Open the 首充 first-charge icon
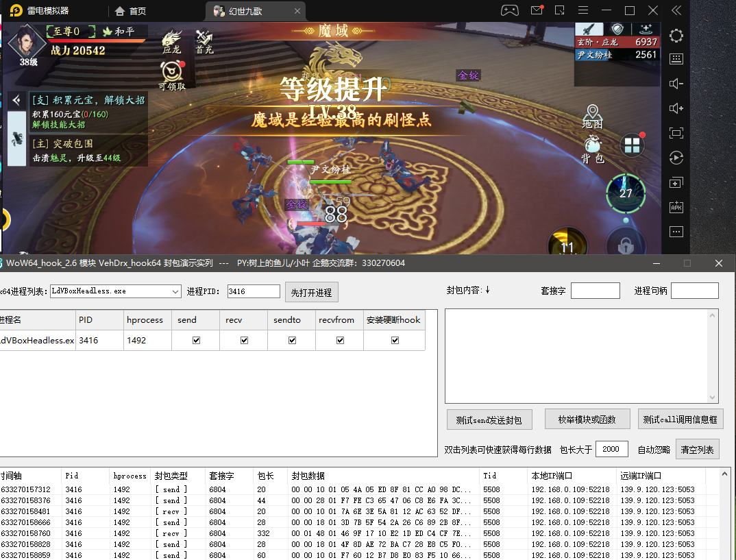The height and width of the screenshot is (560, 736). 204,36
